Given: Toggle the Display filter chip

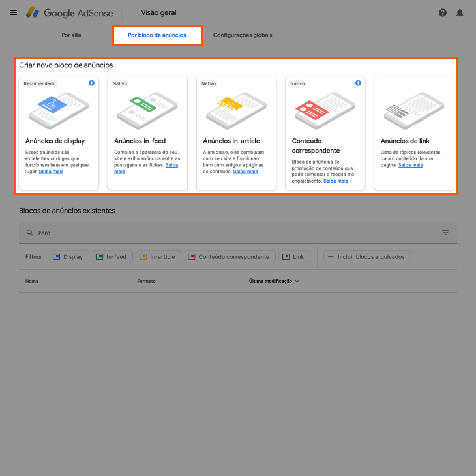Looking at the screenshot, I should coord(69,257).
